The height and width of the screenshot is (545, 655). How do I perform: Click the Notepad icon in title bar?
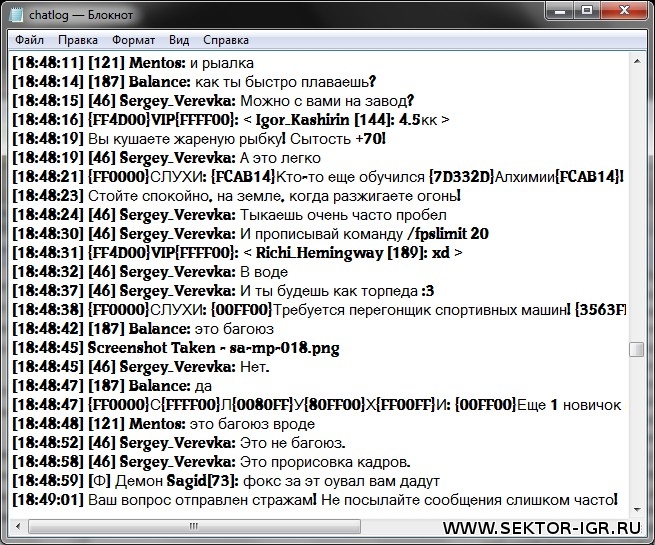click(x=16, y=15)
